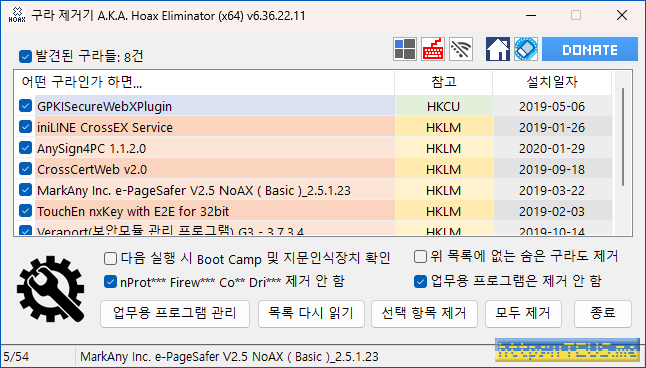The width and height of the screenshot is (646, 368).
Task: Uncheck the MarkAny e-PageSafer checkbox
Action: pos(25,190)
